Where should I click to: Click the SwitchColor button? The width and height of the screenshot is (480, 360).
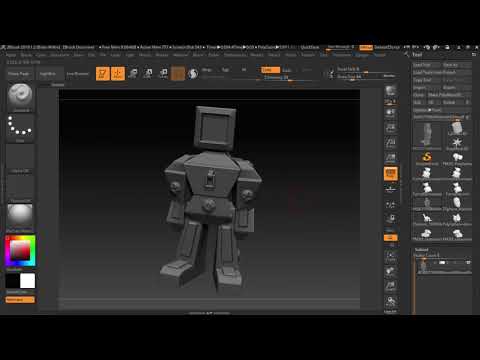(20, 292)
